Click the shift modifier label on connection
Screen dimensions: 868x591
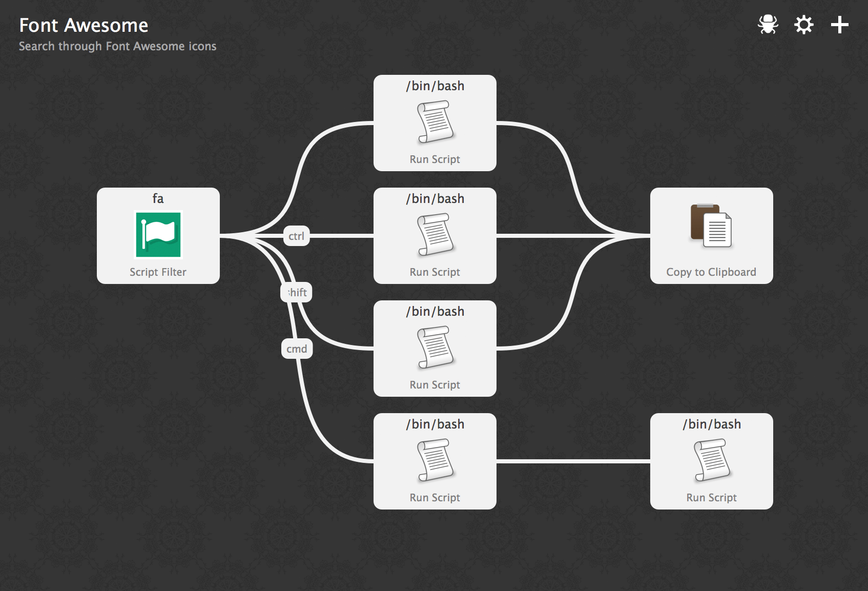[x=297, y=292]
